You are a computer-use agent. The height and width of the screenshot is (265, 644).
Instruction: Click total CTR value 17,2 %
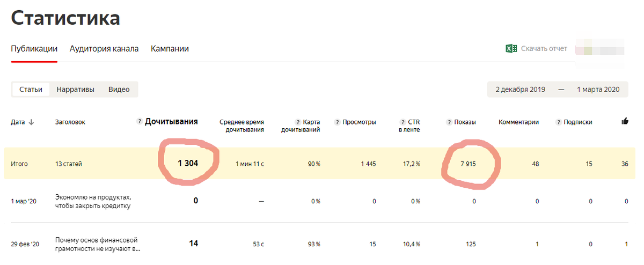point(411,164)
